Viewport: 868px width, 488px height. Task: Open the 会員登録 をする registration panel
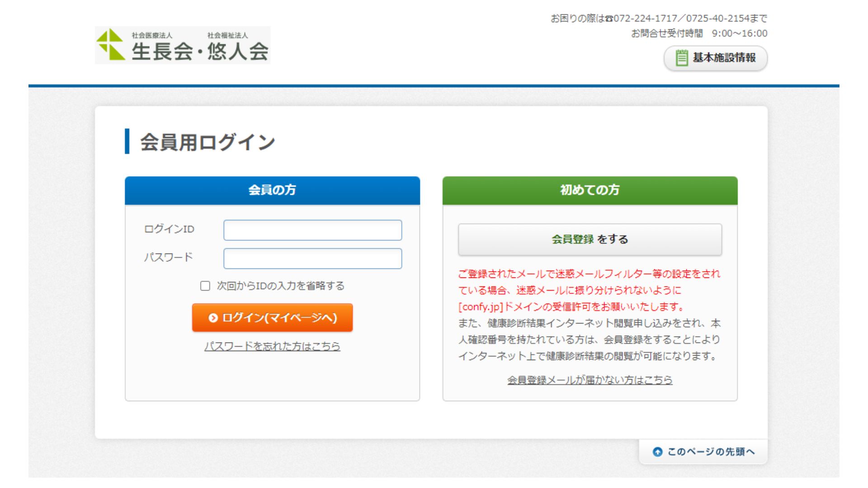(x=589, y=239)
